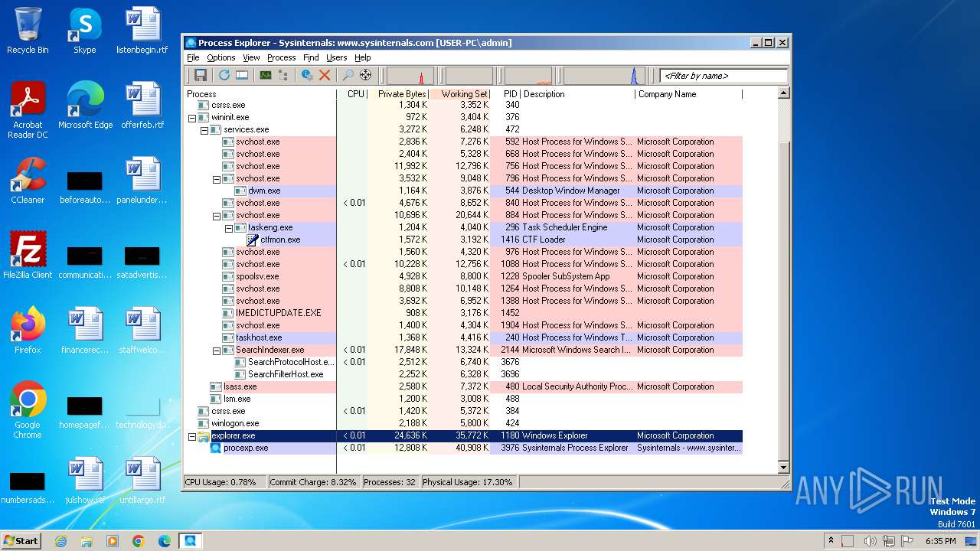The width and height of the screenshot is (980, 551).
Task: Click the Find Handle or DLL magnifier icon
Action: click(348, 75)
